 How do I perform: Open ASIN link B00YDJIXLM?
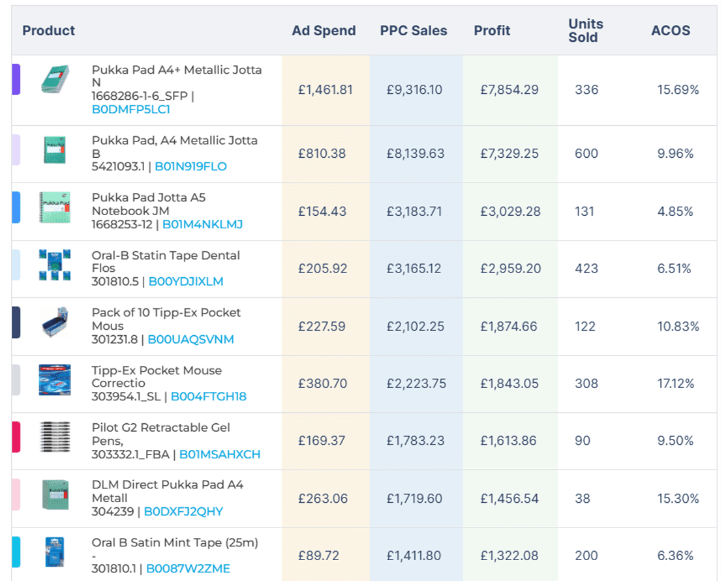[x=186, y=282]
